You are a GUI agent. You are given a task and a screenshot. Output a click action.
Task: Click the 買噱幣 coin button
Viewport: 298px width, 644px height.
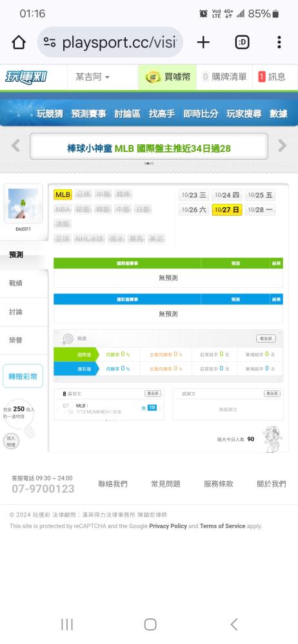pos(168,77)
